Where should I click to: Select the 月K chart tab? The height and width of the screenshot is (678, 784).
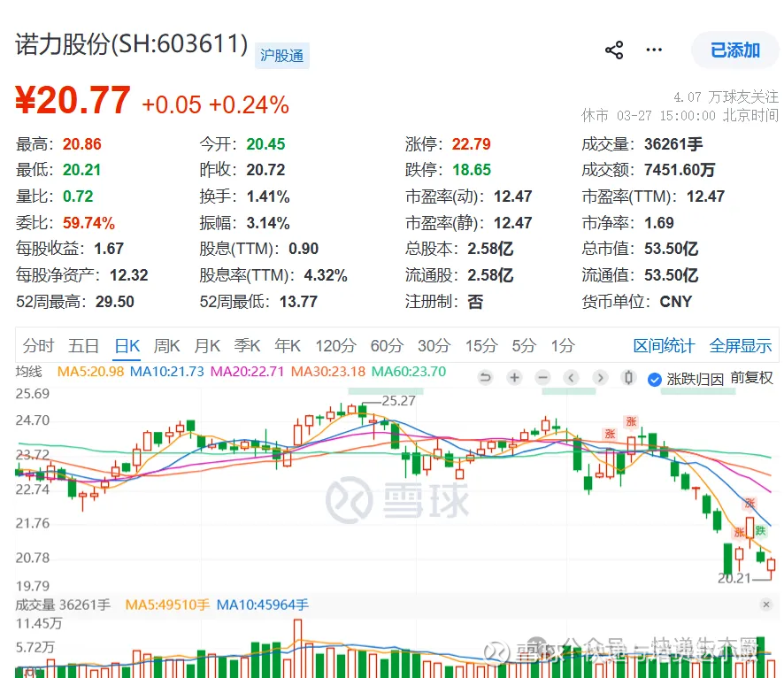pyautogui.click(x=207, y=345)
